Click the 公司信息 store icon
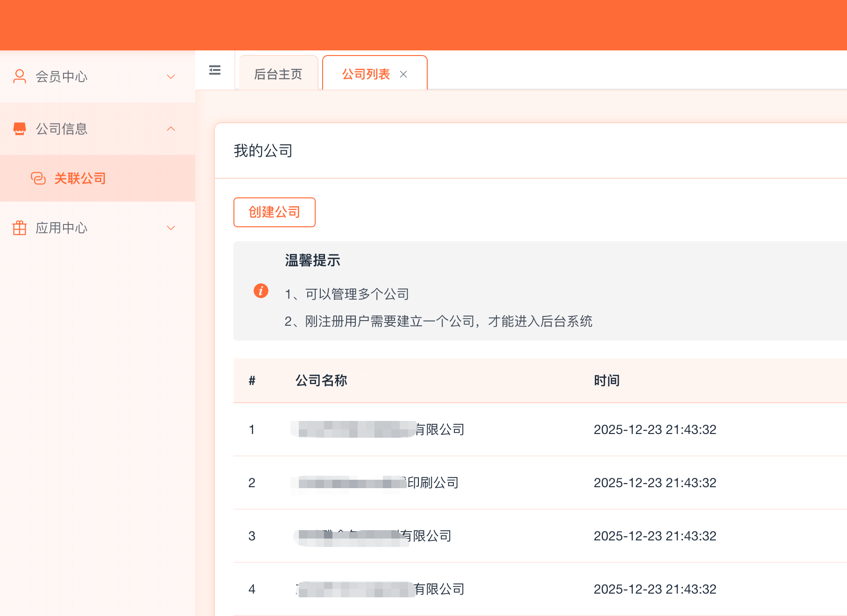The width and height of the screenshot is (847, 616). pos(20,129)
